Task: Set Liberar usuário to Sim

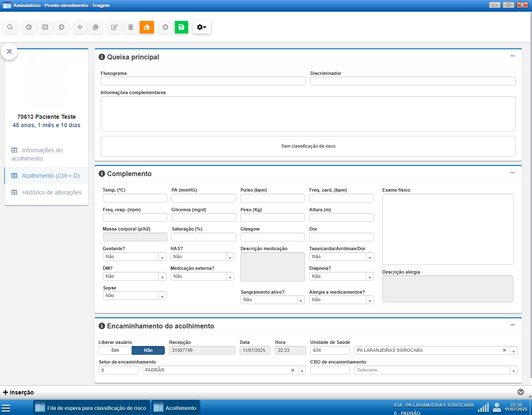Action: 115,351
